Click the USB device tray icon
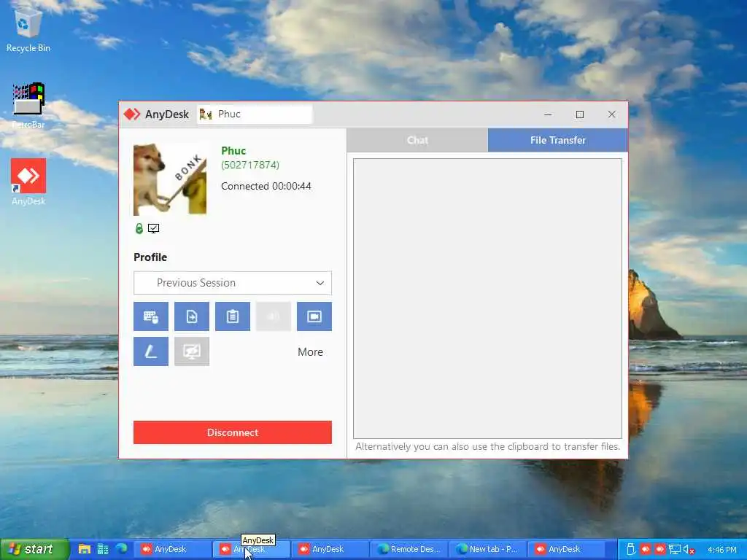Image resolution: width=747 pixels, height=560 pixels. click(631, 550)
